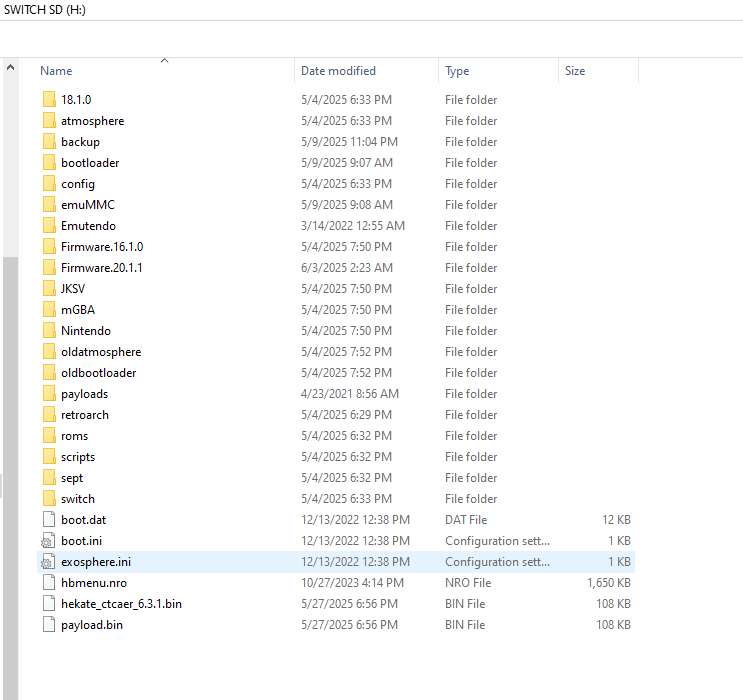
Task: Click the emuMMC folder icon
Action: pyautogui.click(x=49, y=204)
